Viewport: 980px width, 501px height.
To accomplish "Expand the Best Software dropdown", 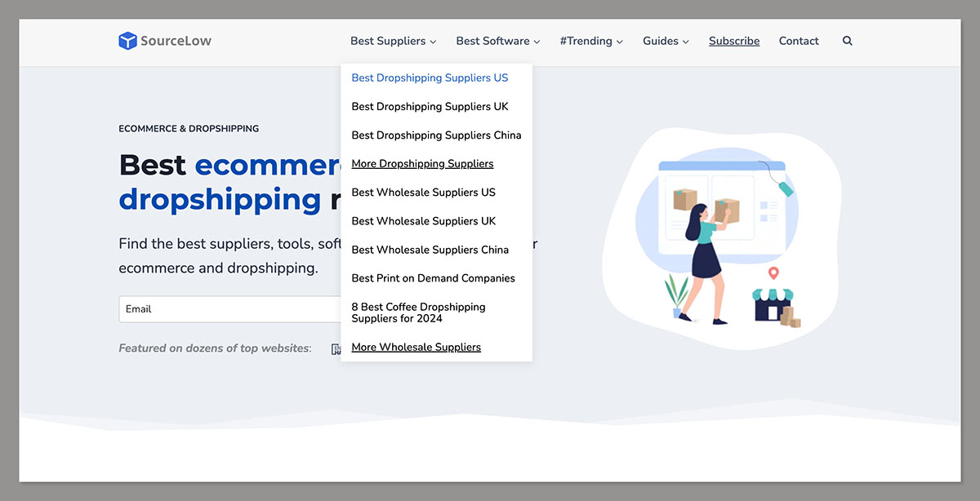I will [x=497, y=41].
